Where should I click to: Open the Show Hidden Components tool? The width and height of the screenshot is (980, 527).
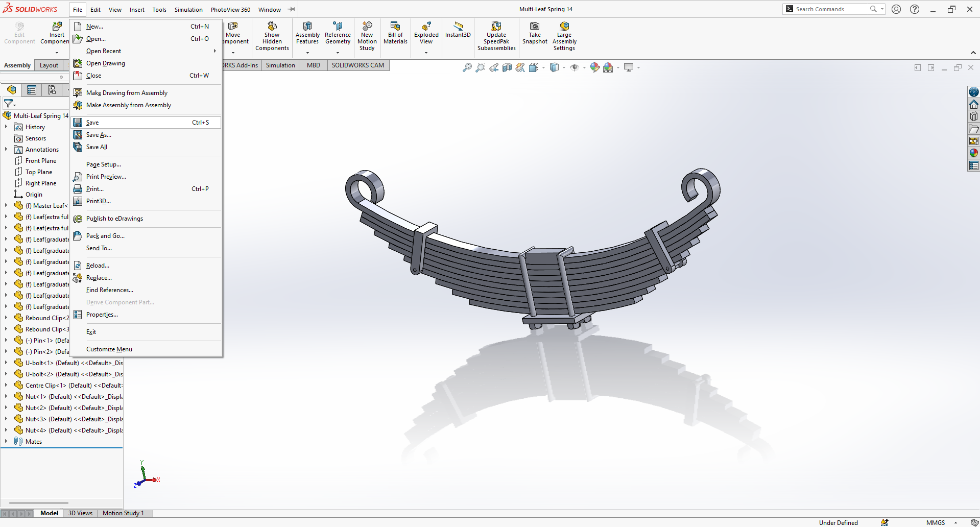coord(272,27)
